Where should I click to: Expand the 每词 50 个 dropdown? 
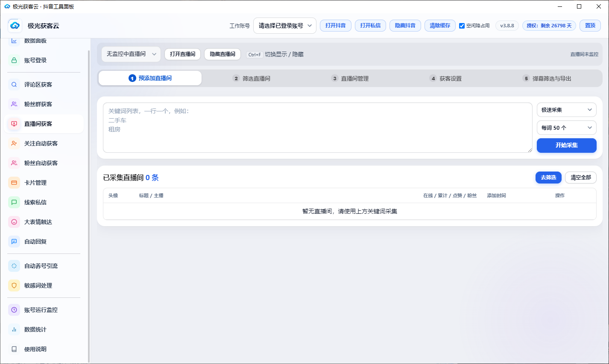pos(567,128)
